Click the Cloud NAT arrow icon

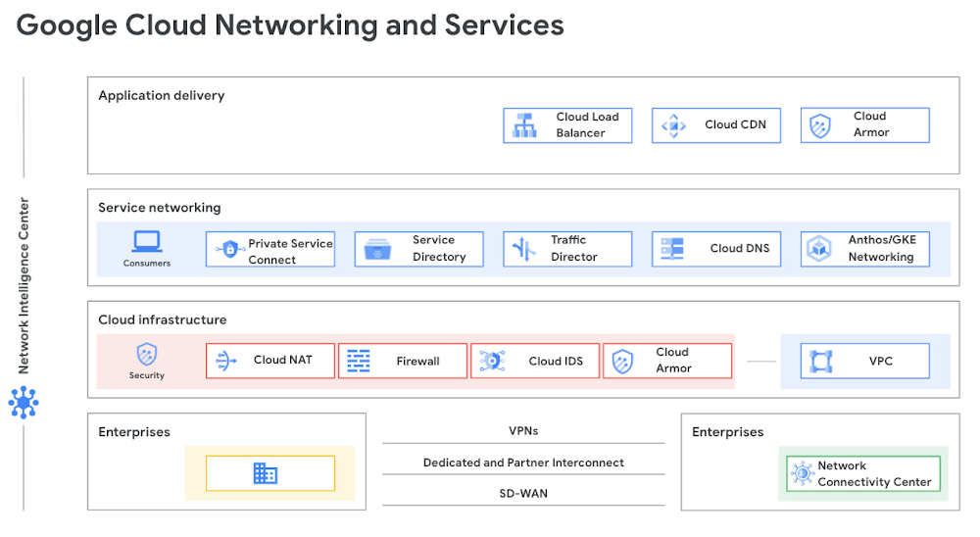pyautogui.click(x=226, y=361)
